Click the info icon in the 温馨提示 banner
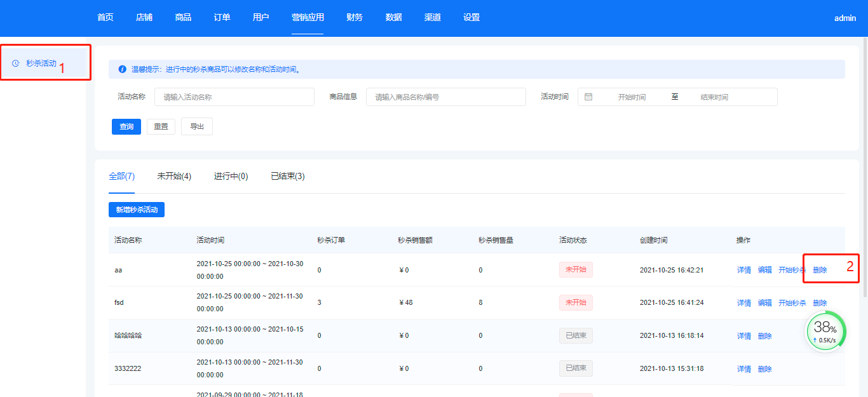This screenshot has width=868, height=397. [x=123, y=69]
